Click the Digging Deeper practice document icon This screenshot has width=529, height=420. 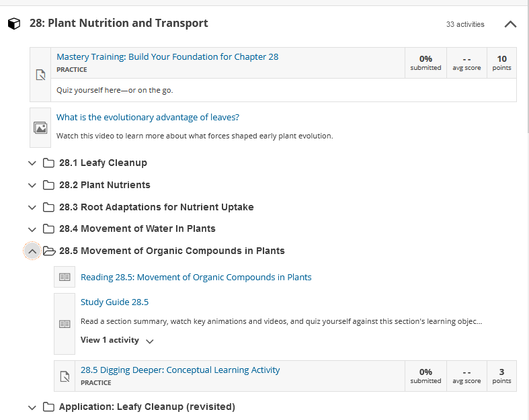(65, 376)
